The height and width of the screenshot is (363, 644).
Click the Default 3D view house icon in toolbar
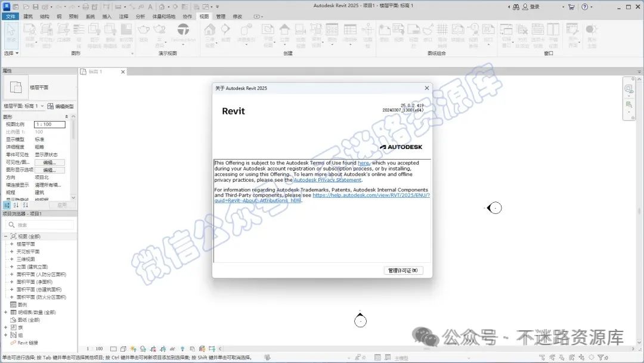[162, 7]
